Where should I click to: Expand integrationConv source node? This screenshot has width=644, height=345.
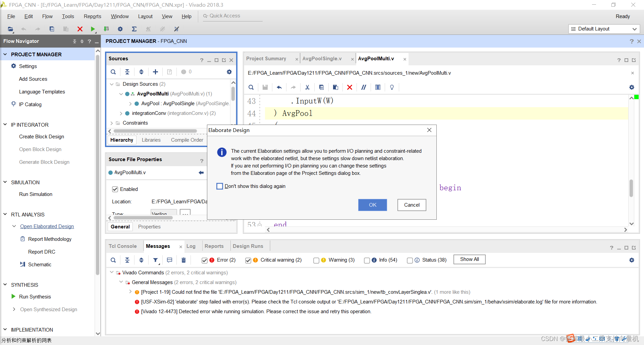pyautogui.click(x=121, y=113)
